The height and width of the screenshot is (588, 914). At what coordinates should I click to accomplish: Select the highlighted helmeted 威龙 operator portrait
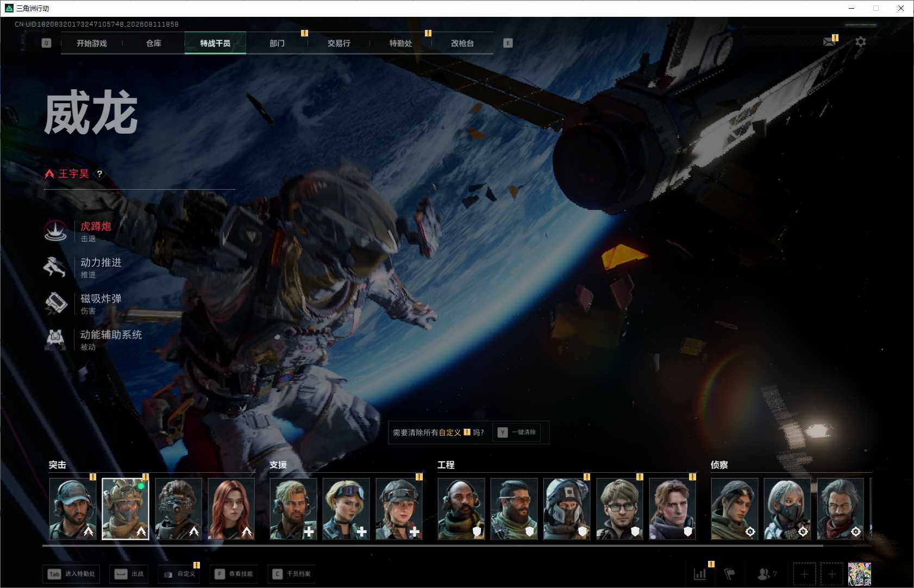pyautogui.click(x=126, y=509)
